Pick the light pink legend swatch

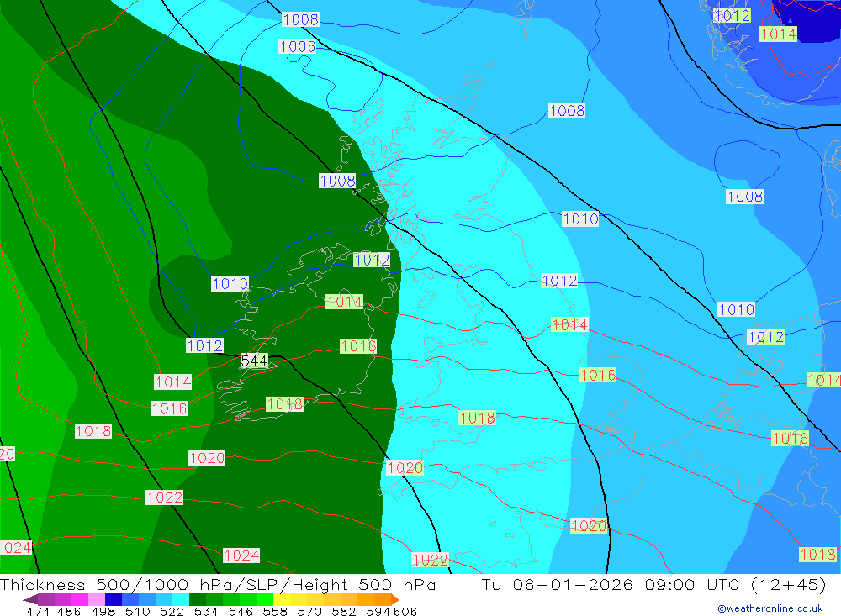[97, 599]
